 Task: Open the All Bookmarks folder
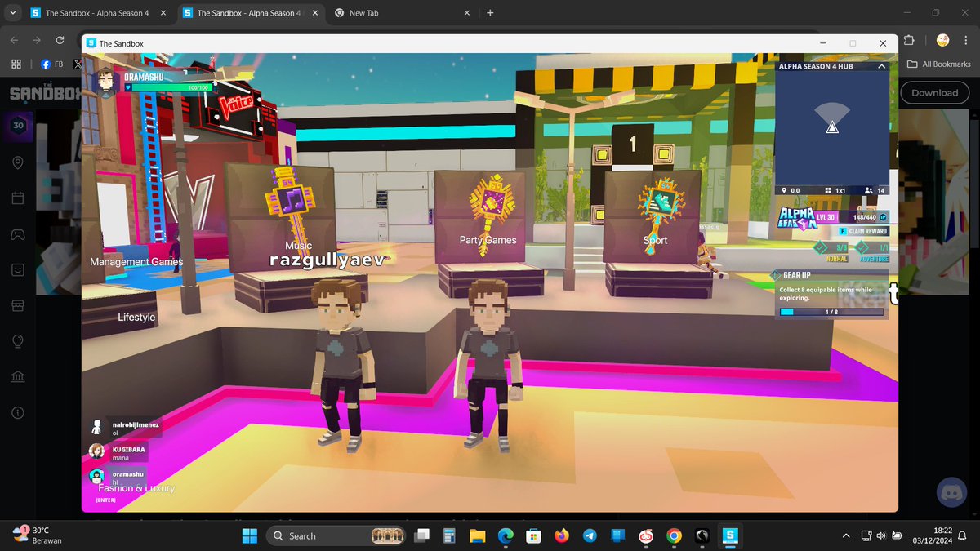(x=940, y=64)
